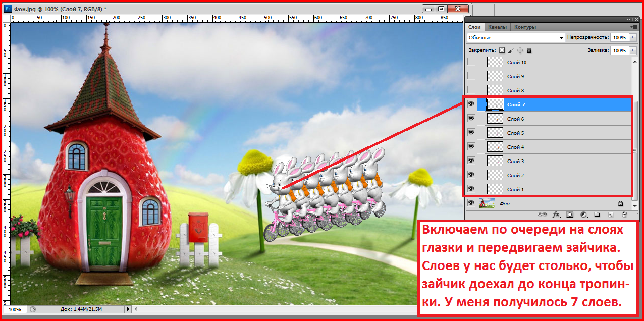Open the Непрозрачность slider arrow
Viewport: 644px width, 321px height.
pos(632,38)
